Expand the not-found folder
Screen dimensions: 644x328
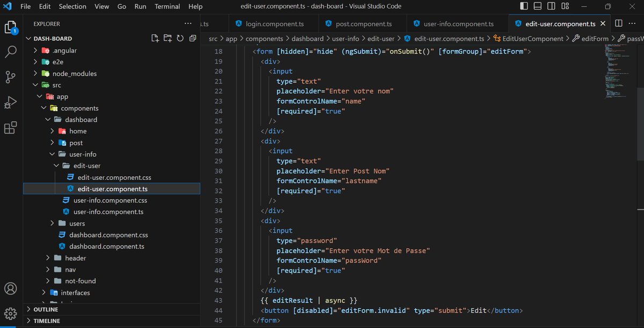(x=112, y=281)
